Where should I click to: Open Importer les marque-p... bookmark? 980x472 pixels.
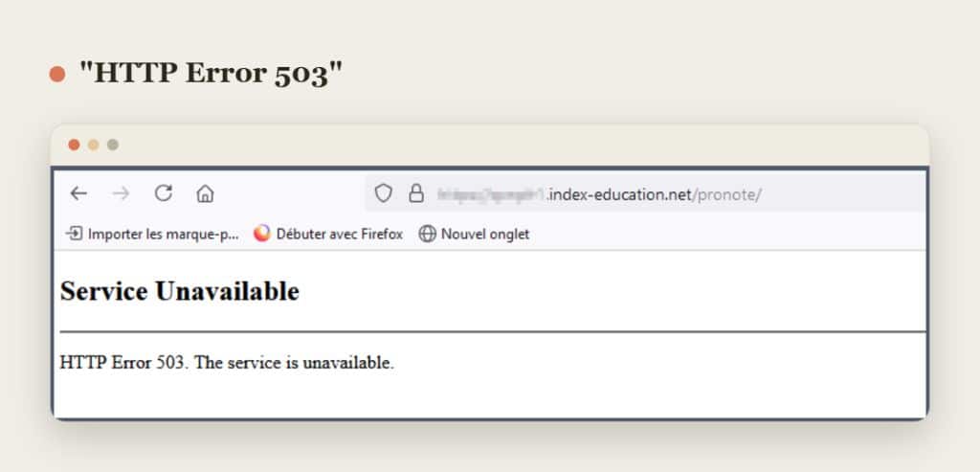163,235
